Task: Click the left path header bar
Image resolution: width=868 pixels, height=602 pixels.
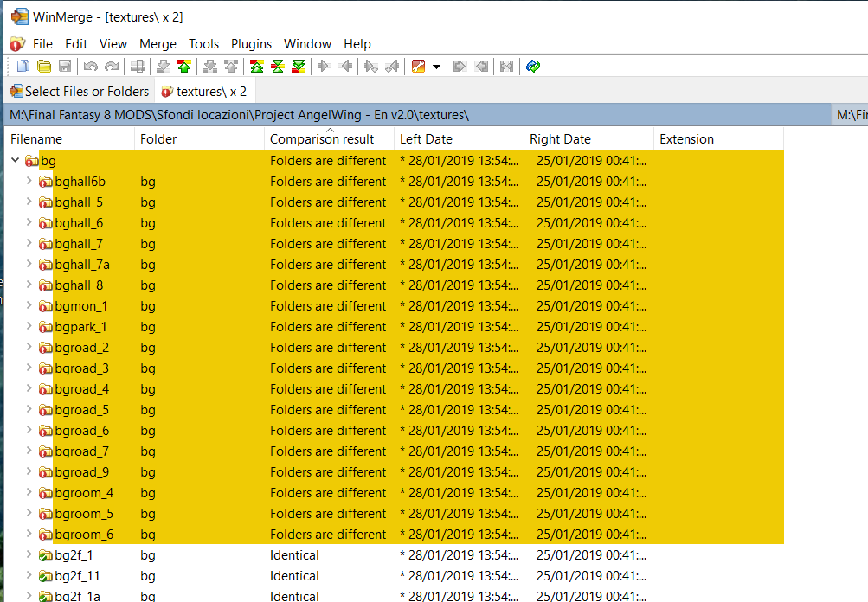Action: [x=417, y=115]
